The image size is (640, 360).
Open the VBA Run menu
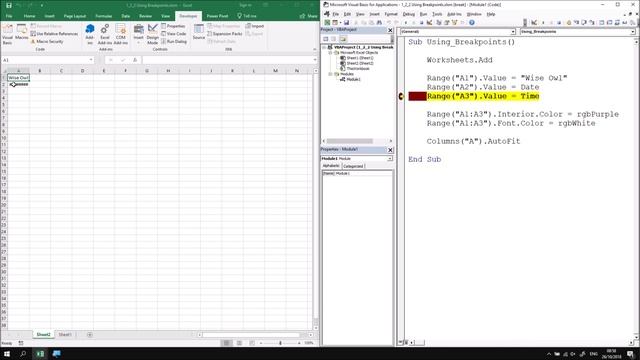pos(423,14)
